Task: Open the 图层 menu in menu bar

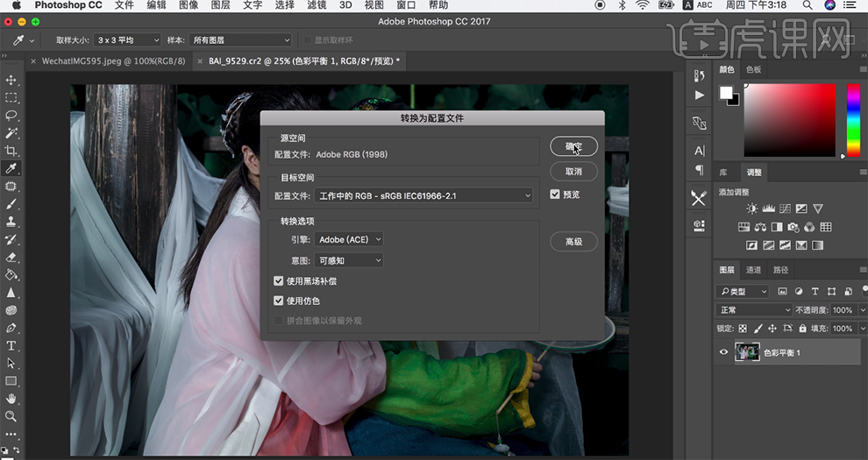Action: pos(220,5)
